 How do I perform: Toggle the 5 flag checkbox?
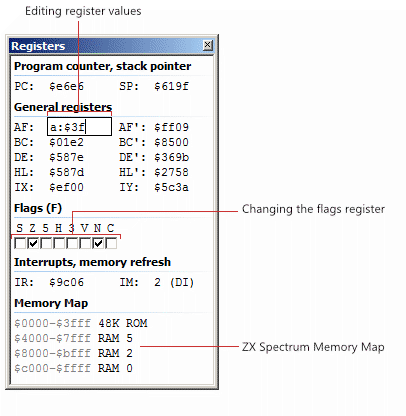click(46, 244)
